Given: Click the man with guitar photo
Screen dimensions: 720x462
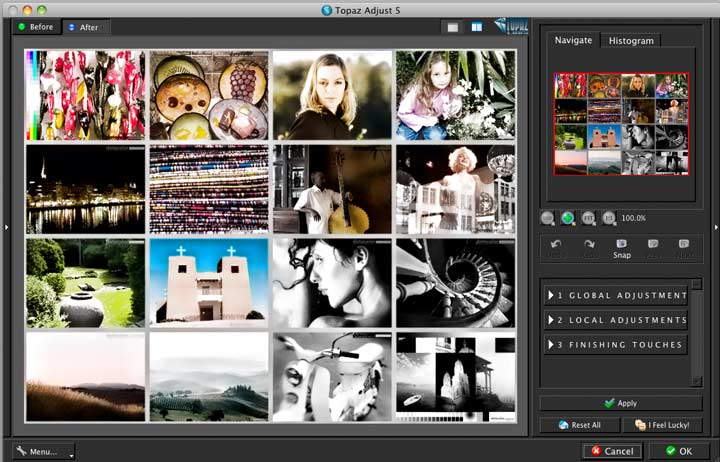Looking at the screenshot, I should 332,189.
